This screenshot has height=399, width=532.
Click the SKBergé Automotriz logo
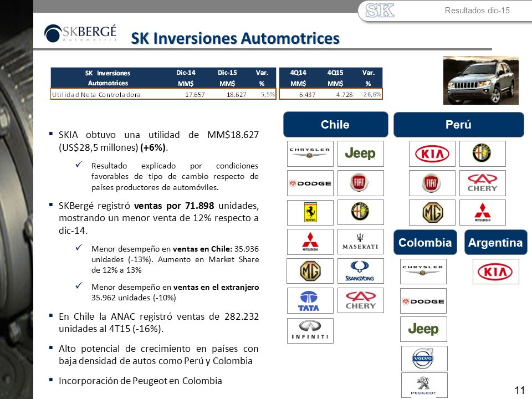tap(80, 33)
